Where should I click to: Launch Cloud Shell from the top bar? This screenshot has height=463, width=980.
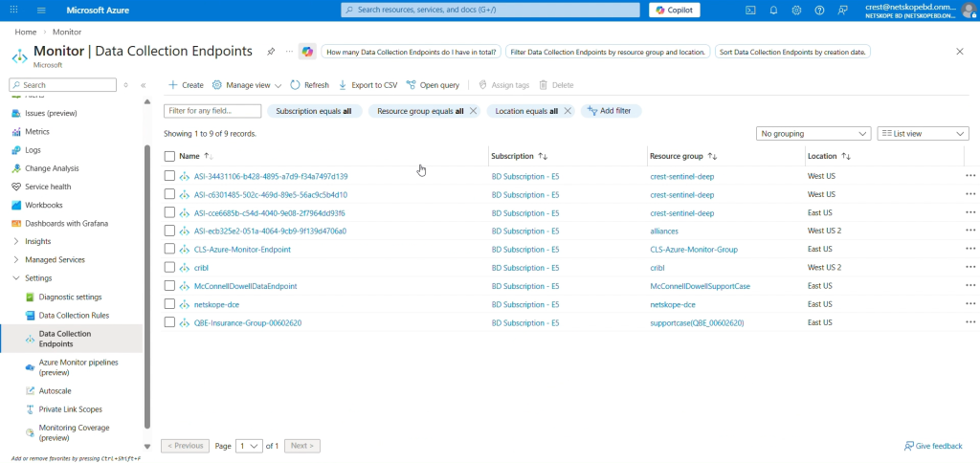(x=750, y=10)
